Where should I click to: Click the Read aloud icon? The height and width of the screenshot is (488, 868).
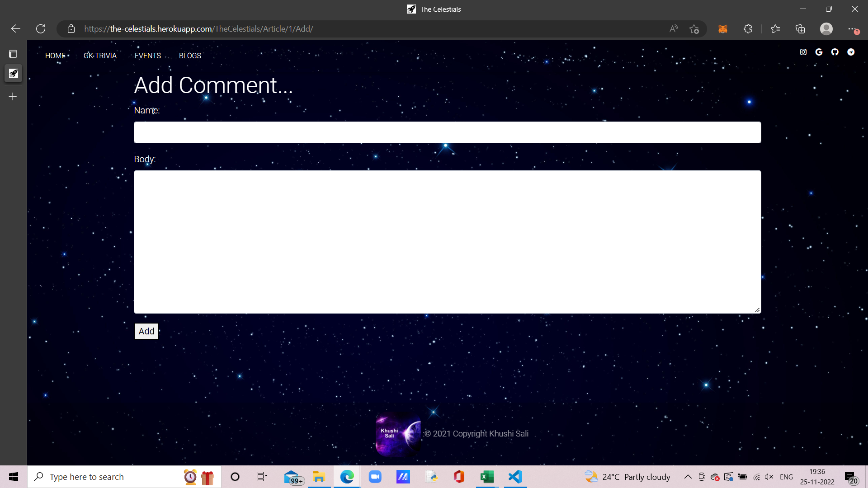pyautogui.click(x=674, y=29)
